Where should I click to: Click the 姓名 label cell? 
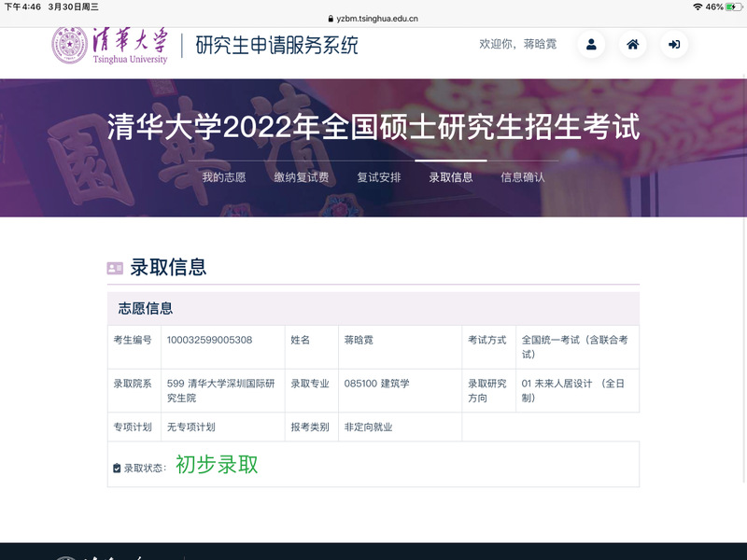click(312, 347)
